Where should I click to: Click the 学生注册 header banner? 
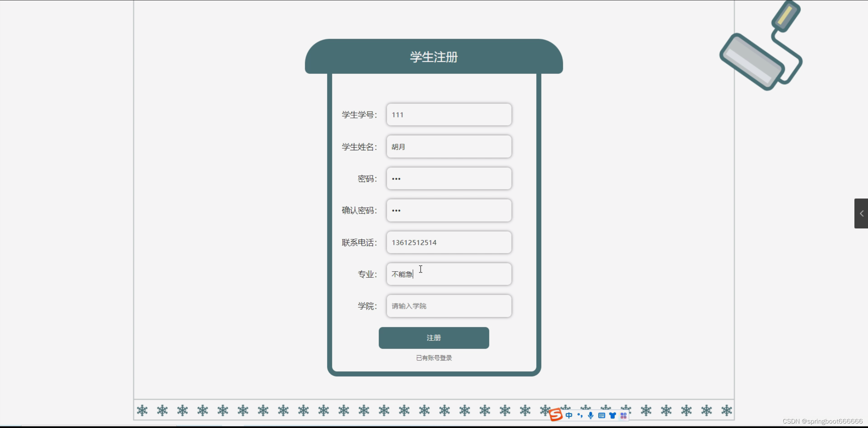434,57
